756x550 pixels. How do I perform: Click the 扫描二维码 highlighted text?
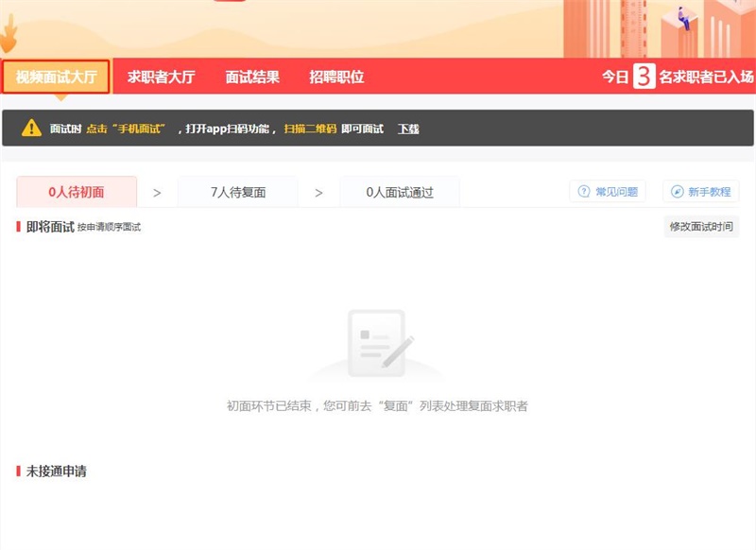310,129
